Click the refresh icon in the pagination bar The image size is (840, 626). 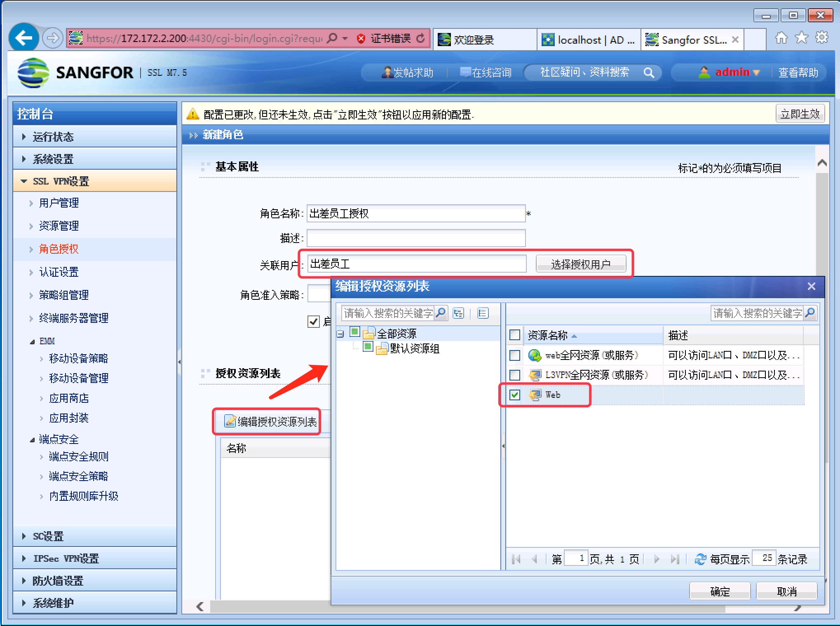click(700, 559)
